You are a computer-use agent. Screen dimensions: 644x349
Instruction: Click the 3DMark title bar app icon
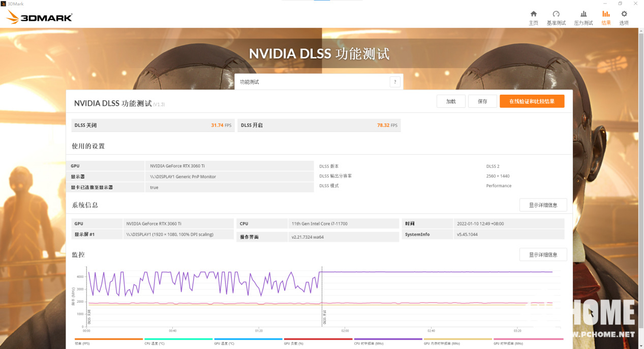tap(4, 4)
